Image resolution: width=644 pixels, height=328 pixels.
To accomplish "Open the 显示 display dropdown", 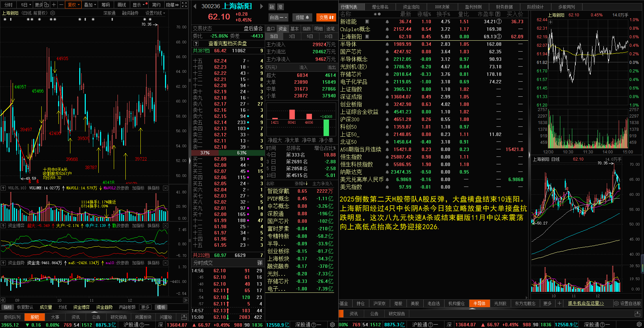I will [140, 5].
